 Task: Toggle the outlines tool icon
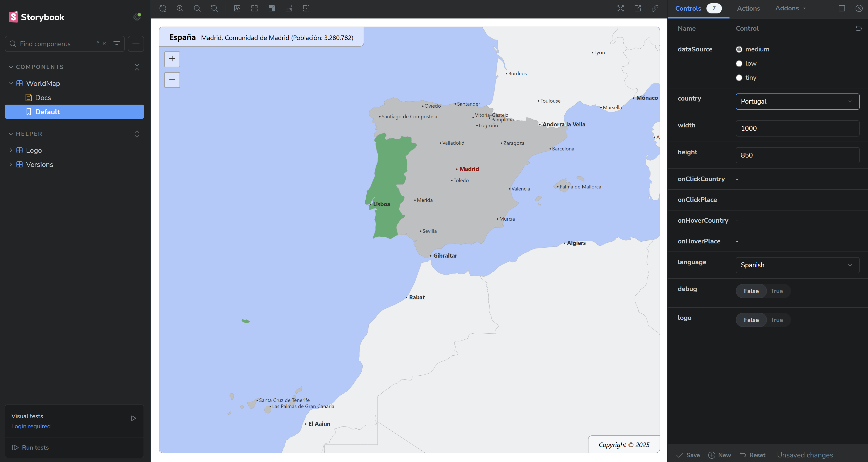306,8
